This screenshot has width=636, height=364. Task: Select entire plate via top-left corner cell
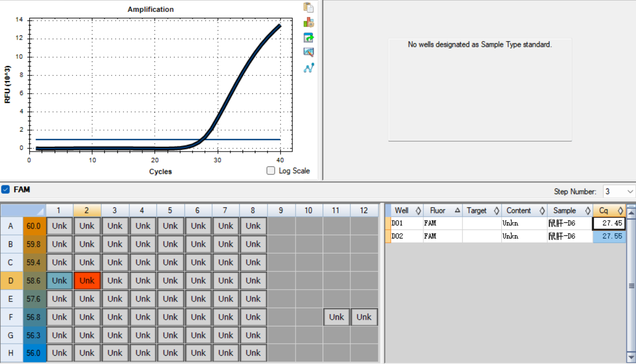[x=23, y=210]
